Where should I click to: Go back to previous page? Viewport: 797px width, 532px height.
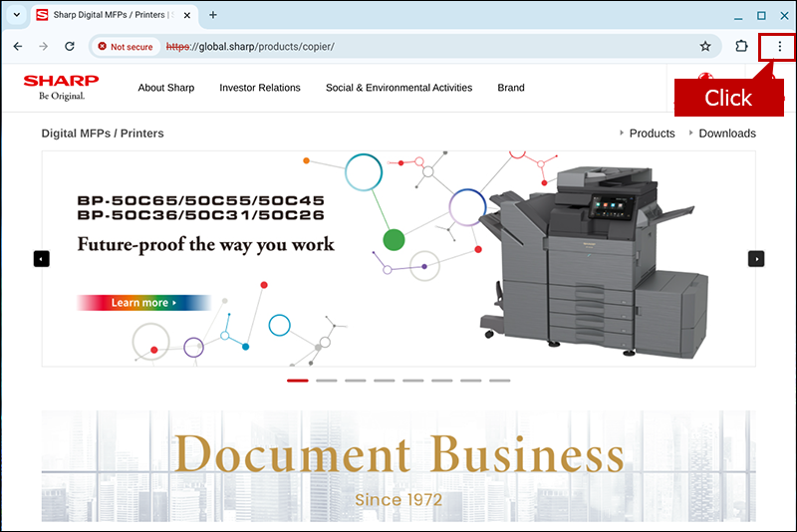pos(18,46)
